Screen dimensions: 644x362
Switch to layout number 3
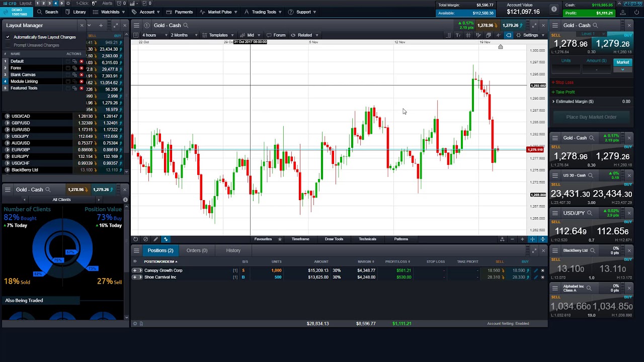49,4
